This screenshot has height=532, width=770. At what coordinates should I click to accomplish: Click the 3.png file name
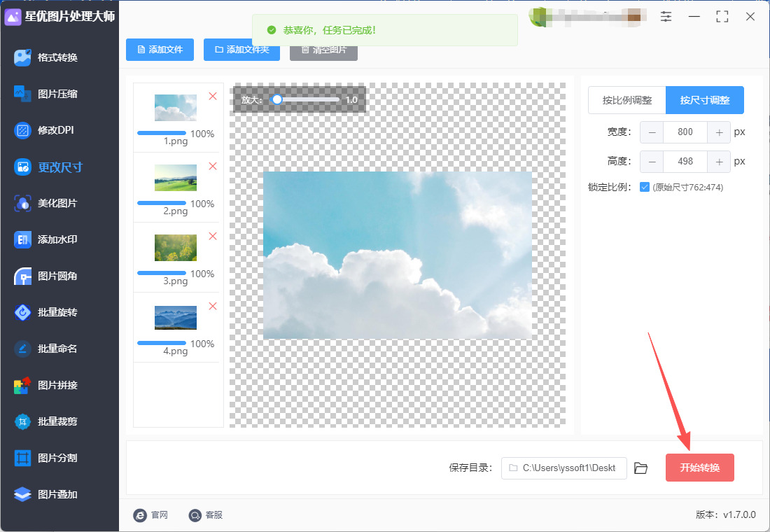tap(176, 281)
